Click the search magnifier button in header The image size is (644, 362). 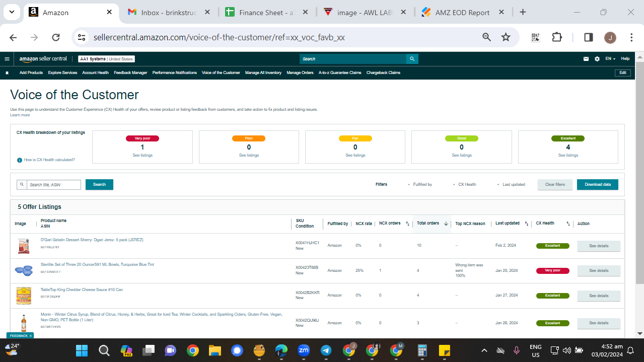pos(412,59)
